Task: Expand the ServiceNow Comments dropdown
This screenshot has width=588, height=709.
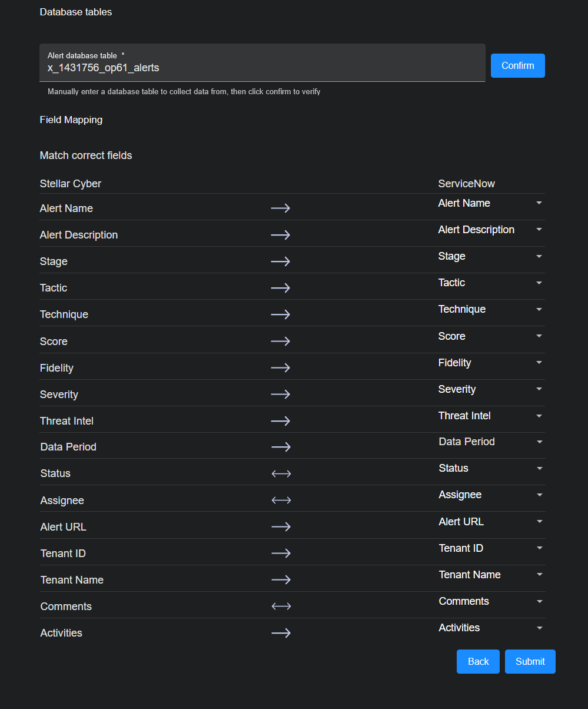Action: point(491,601)
